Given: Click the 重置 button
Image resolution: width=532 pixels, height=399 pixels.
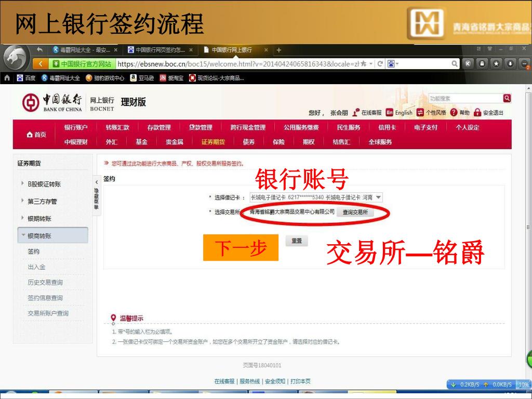Looking at the screenshot, I should point(297,241).
